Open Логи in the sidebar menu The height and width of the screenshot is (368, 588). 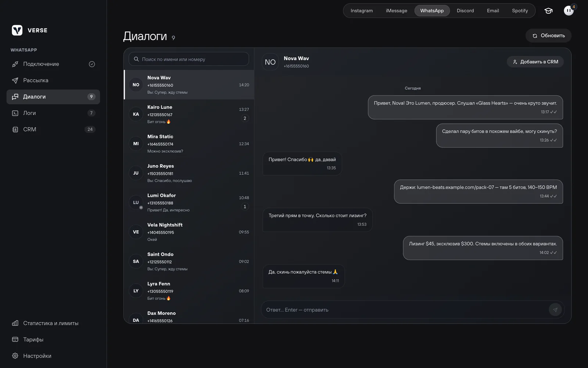click(x=53, y=113)
